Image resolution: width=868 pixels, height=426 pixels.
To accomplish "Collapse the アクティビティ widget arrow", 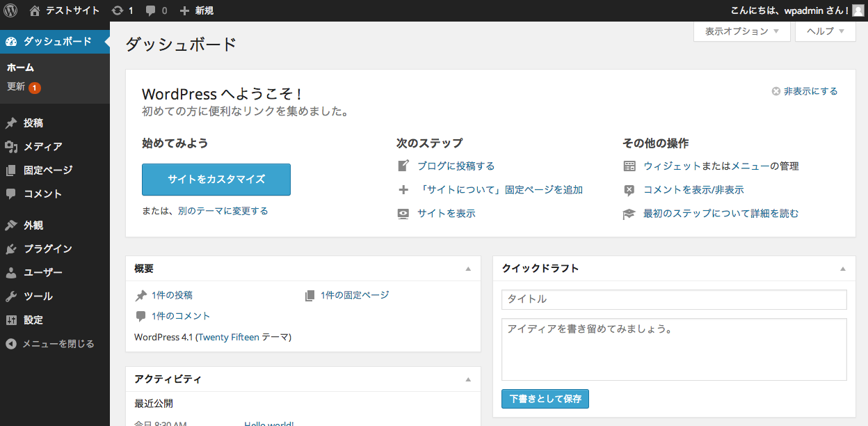I will click(x=468, y=379).
